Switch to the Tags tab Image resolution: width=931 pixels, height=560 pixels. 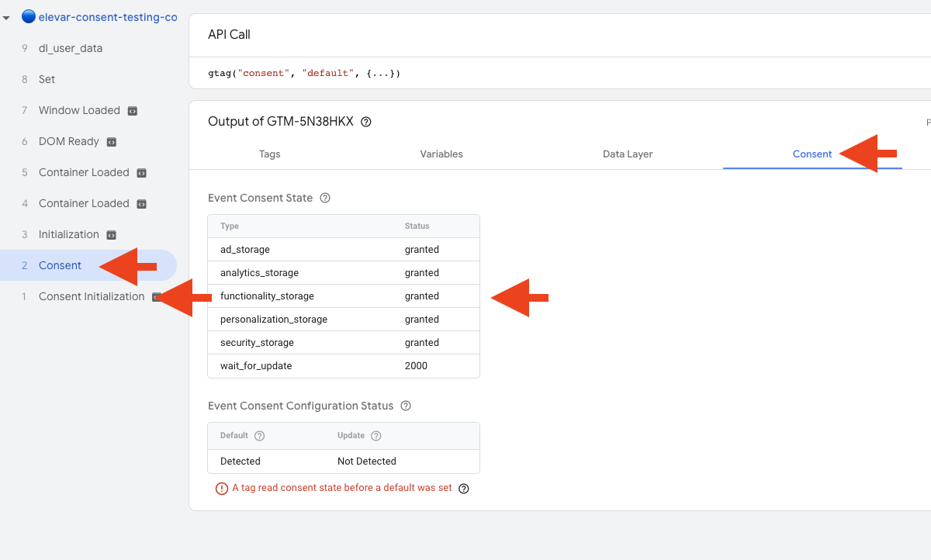click(269, 154)
